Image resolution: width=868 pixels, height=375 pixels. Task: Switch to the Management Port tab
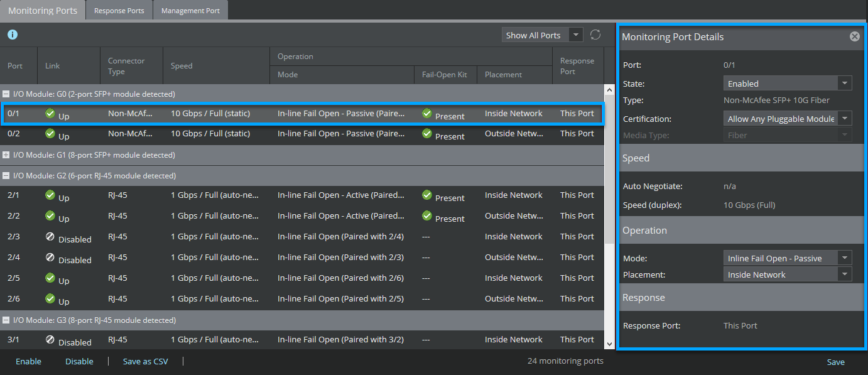(x=191, y=11)
